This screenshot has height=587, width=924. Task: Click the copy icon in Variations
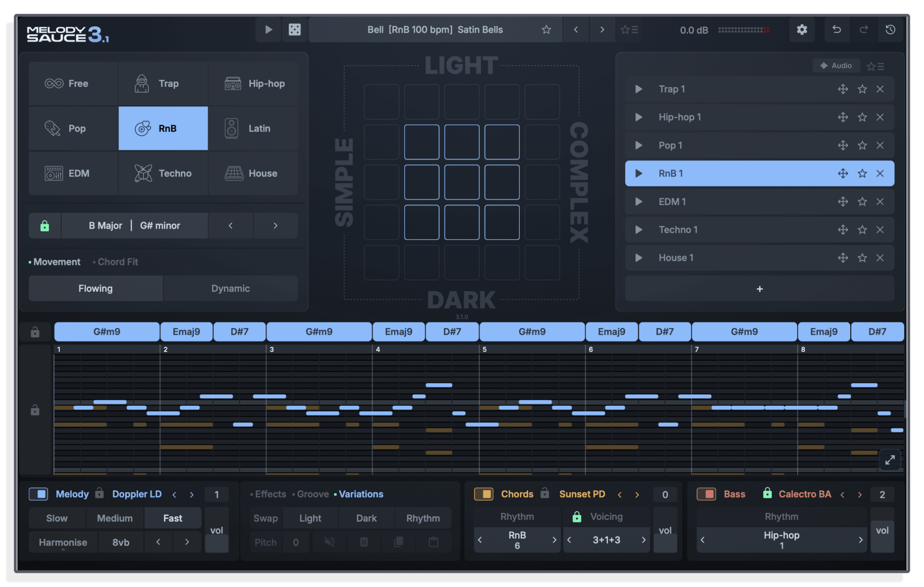[398, 542]
